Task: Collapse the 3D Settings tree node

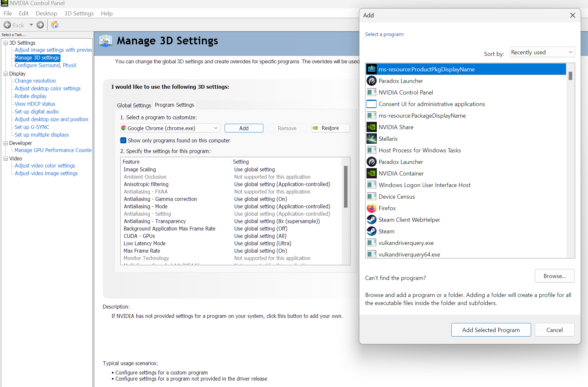Action: pos(5,43)
